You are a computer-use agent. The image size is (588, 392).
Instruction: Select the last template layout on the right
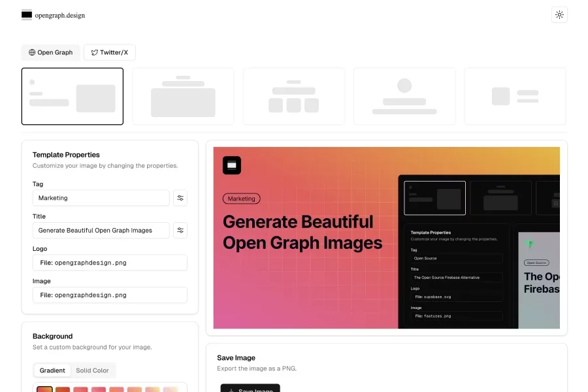[x=515, y=95]
